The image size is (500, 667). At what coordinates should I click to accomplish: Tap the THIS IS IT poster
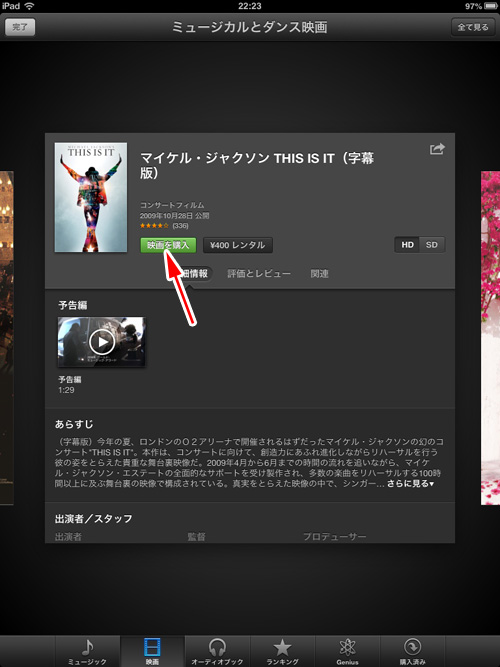[91, 197]
